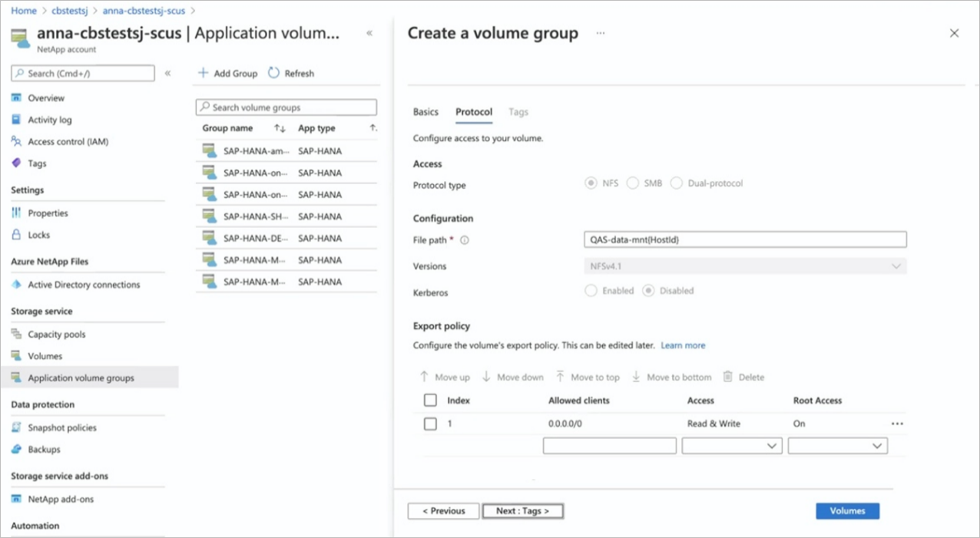Open the Versions NFSv4.1 dropdown
980x538 pixels.
pos(745,266)
